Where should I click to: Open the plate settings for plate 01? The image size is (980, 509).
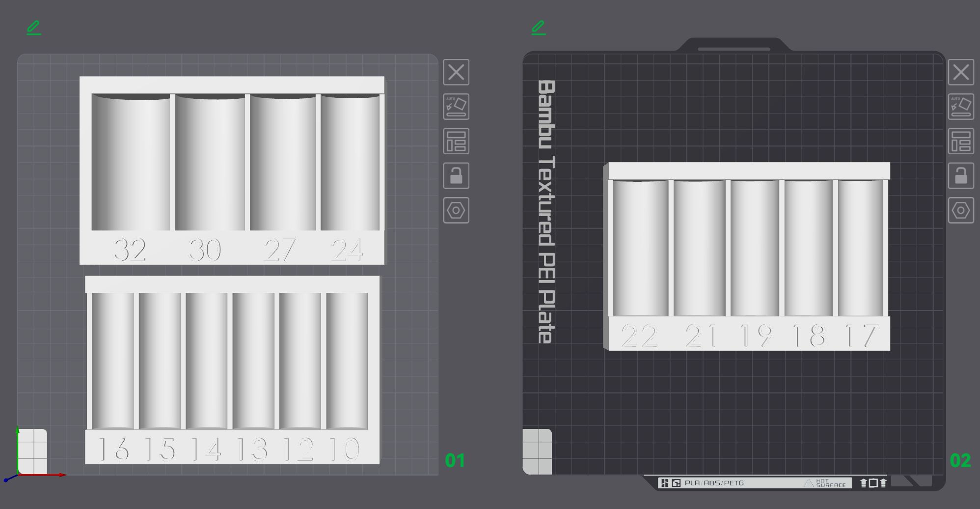tap(456, 210)
